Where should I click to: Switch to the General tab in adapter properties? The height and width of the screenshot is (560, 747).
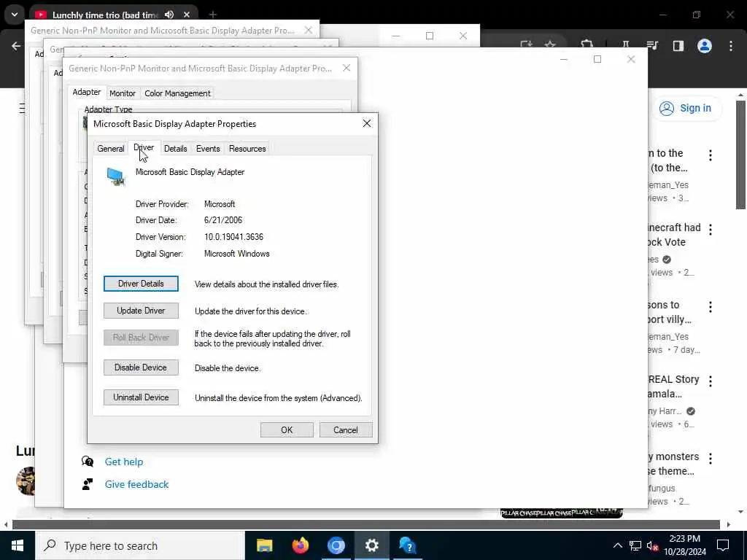111,149
